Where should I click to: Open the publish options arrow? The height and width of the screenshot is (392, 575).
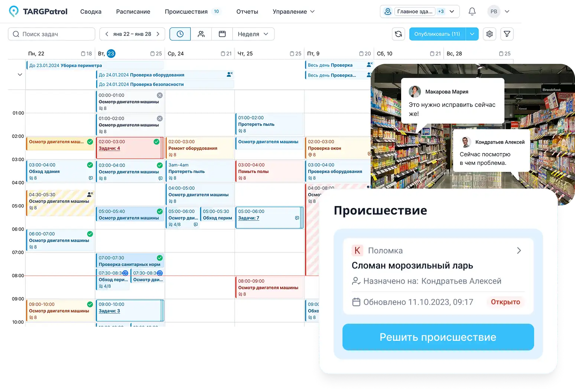click(x=472, y=34)
